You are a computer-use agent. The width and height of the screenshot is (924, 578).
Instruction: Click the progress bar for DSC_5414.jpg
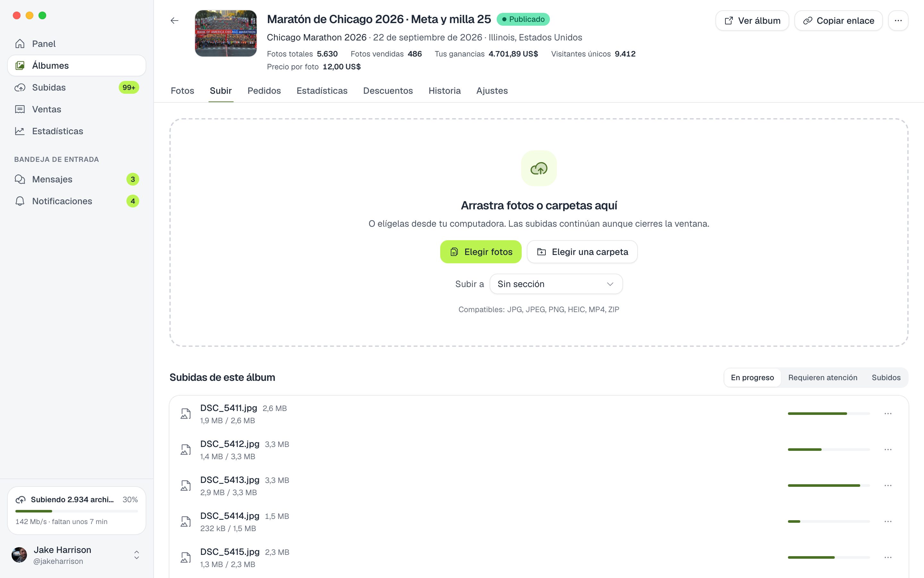[829, 521]
